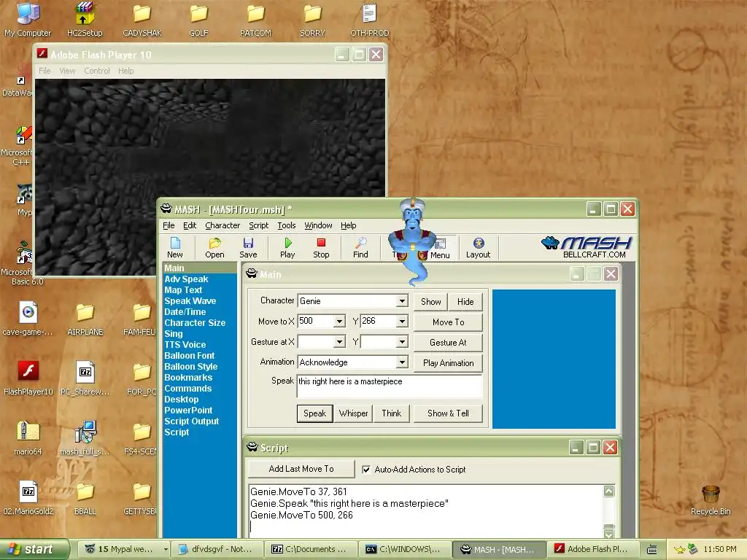Expand the Move to Y dropdown
This screenshot has height=560, width=747.
402,322
